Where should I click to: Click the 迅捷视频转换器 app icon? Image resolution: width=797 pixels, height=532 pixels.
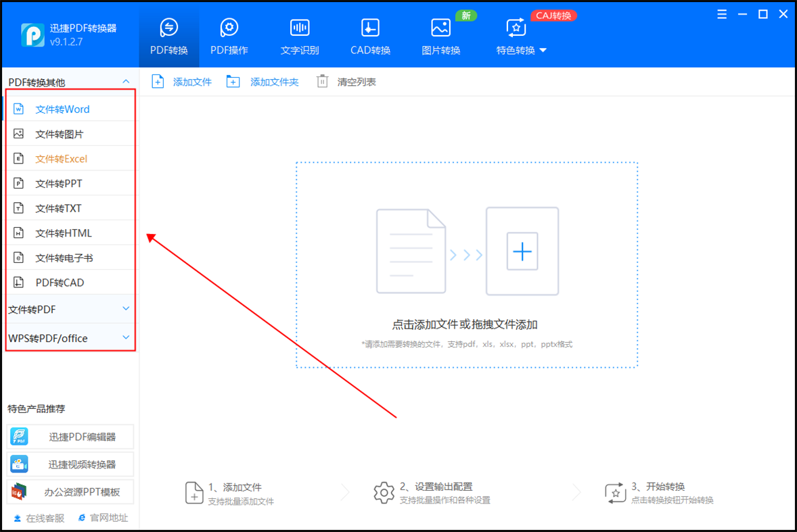pos(20,464)
